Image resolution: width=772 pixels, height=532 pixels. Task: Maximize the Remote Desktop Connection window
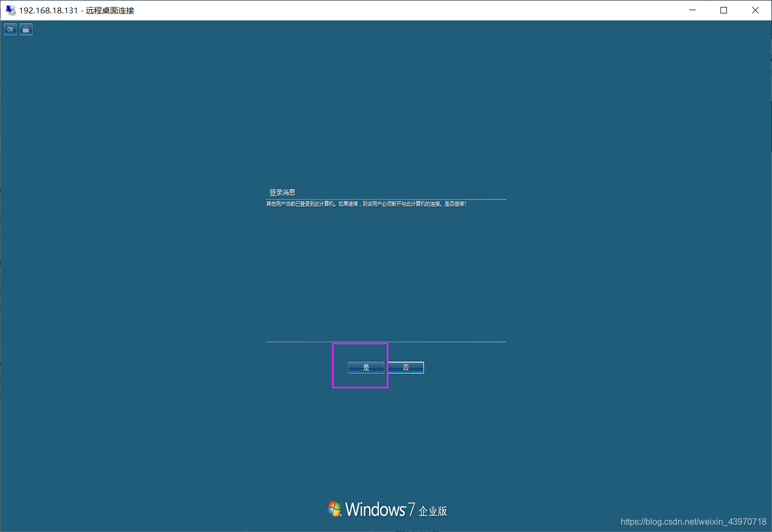point(724,10)
